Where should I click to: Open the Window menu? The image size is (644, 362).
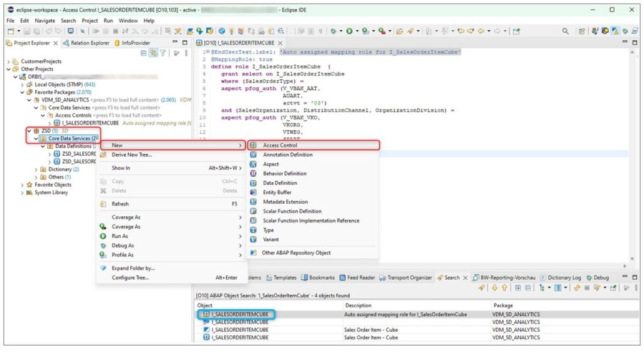128,21
